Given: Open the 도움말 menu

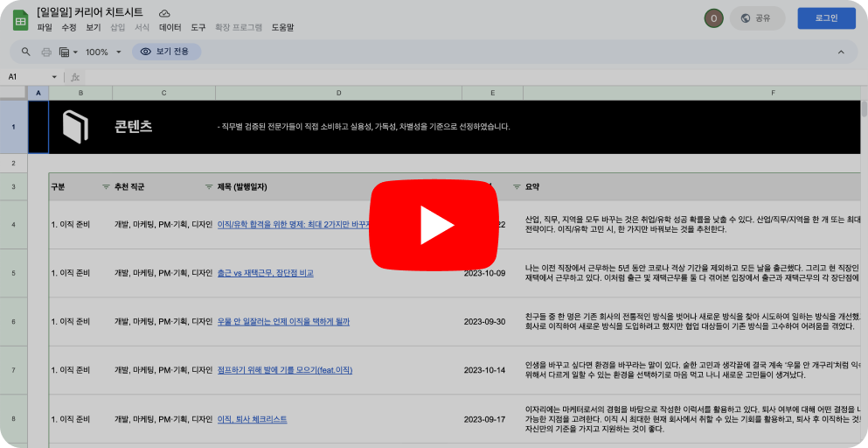Looking at the screenshot, I should (282, 27).
